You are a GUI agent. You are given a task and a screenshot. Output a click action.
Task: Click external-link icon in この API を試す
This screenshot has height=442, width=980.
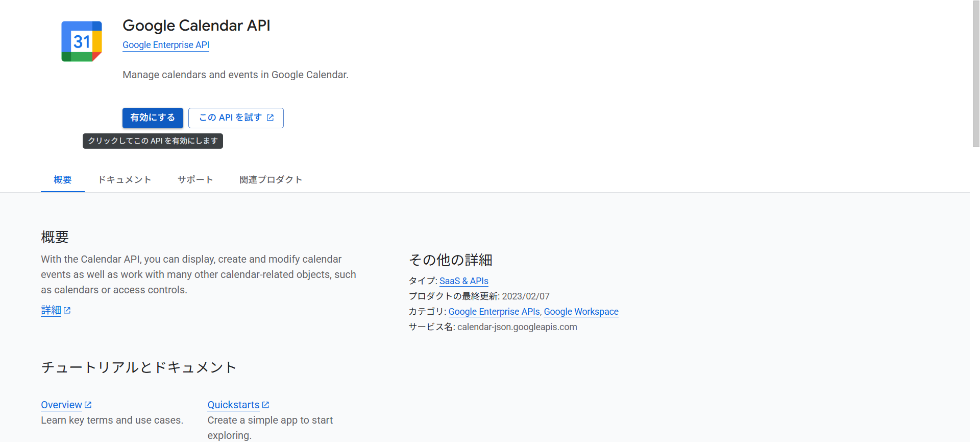pyautogui.click(x=271, y=118)
